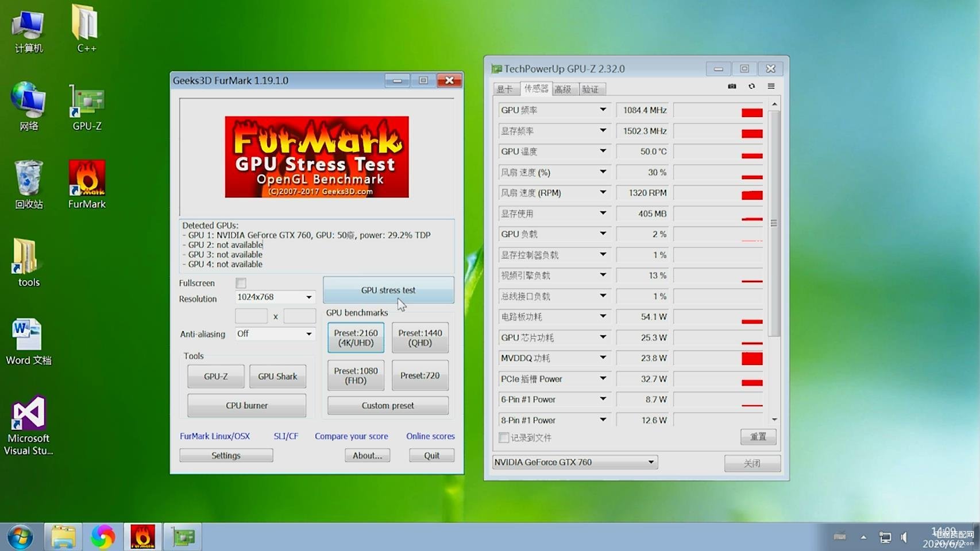Select the tools folder on desktop
Image resolution: width=980 pixels, height=551 pixels.
[28, 263]
